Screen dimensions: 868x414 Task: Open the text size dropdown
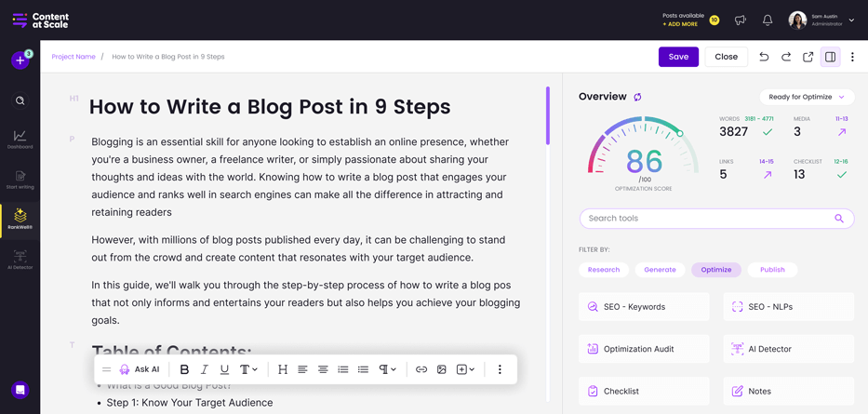tap(248, 369)
